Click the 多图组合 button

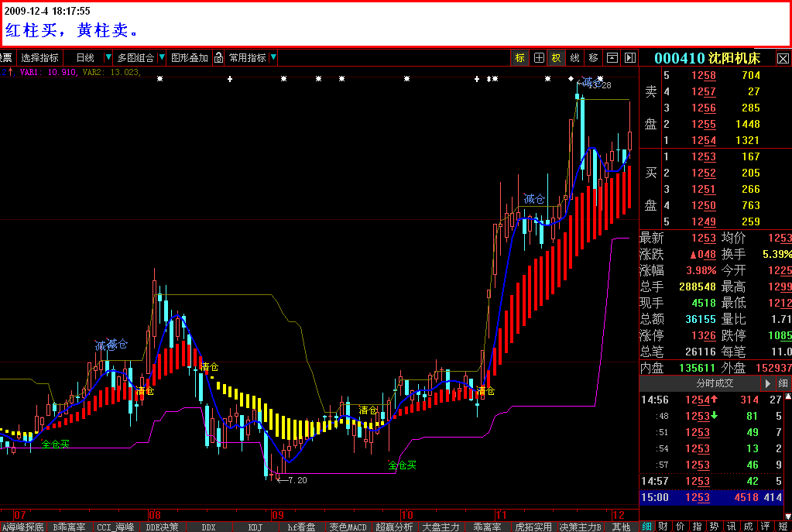(135, 58)
